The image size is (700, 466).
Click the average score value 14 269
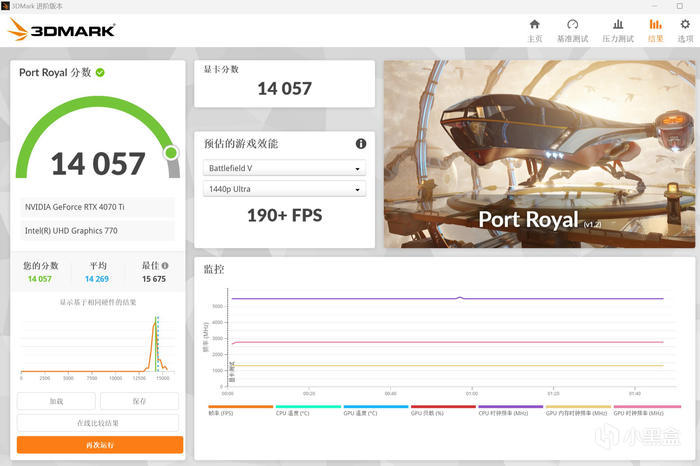97,279
